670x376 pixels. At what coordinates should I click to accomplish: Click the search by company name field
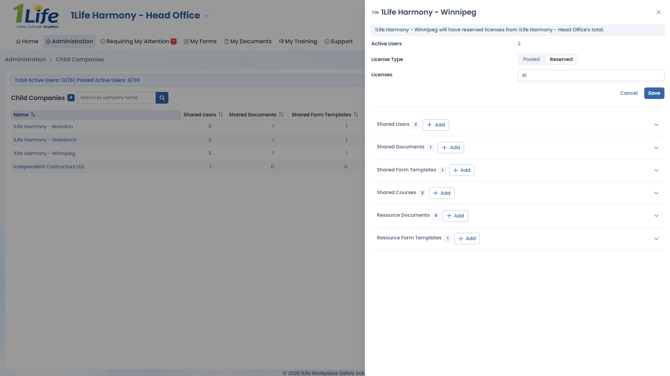coord(116,97)
